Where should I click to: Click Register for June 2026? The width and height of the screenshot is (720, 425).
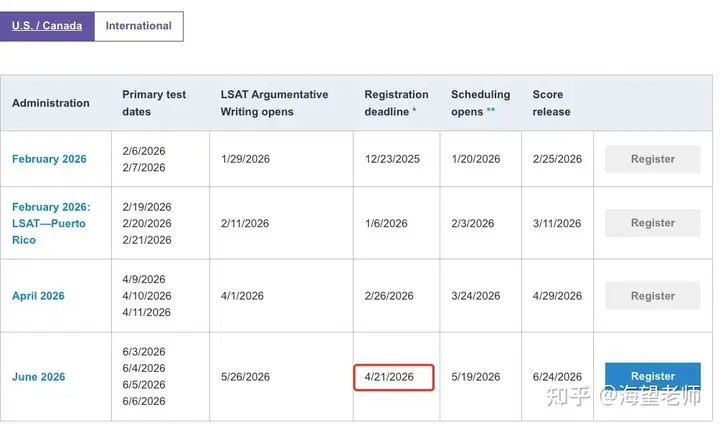(x=652, y=377)
